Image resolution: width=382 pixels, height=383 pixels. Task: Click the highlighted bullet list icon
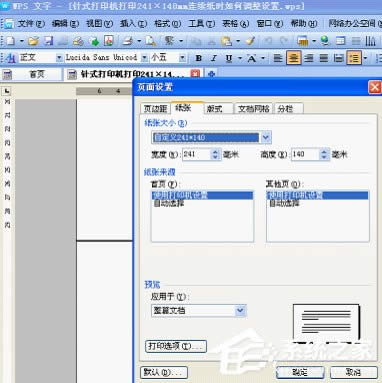click(354, 58)
